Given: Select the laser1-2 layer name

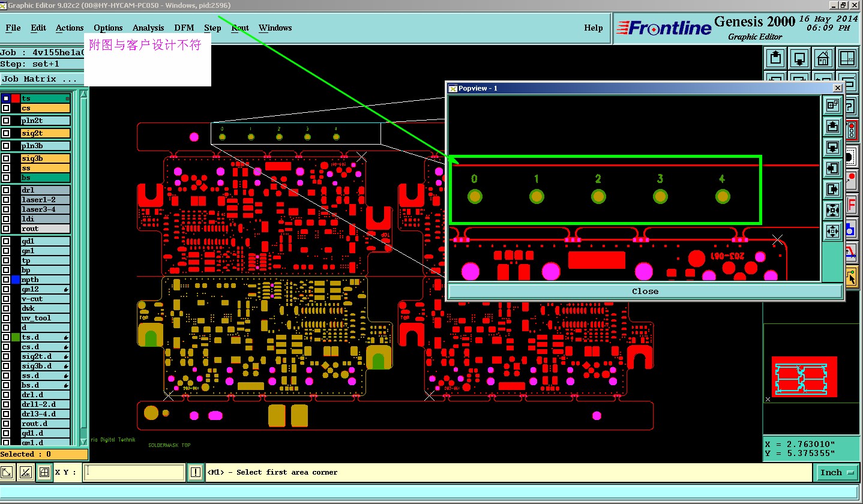Looking at the screenshot, I should tap(46, 200).
